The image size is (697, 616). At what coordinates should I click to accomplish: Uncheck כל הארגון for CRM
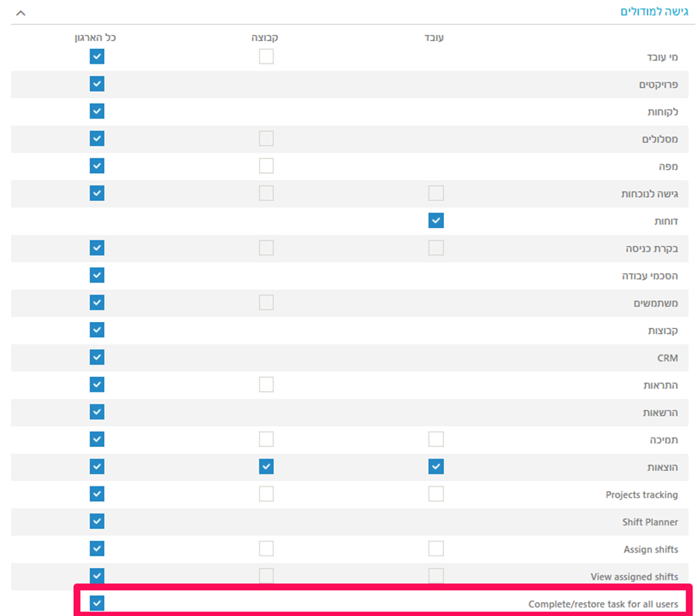97,357
